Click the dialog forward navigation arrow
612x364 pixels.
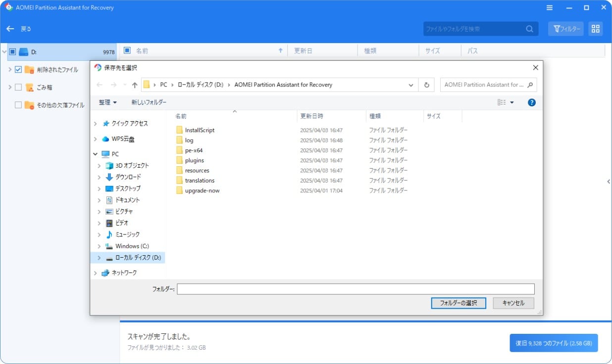(x=113, y=85)
